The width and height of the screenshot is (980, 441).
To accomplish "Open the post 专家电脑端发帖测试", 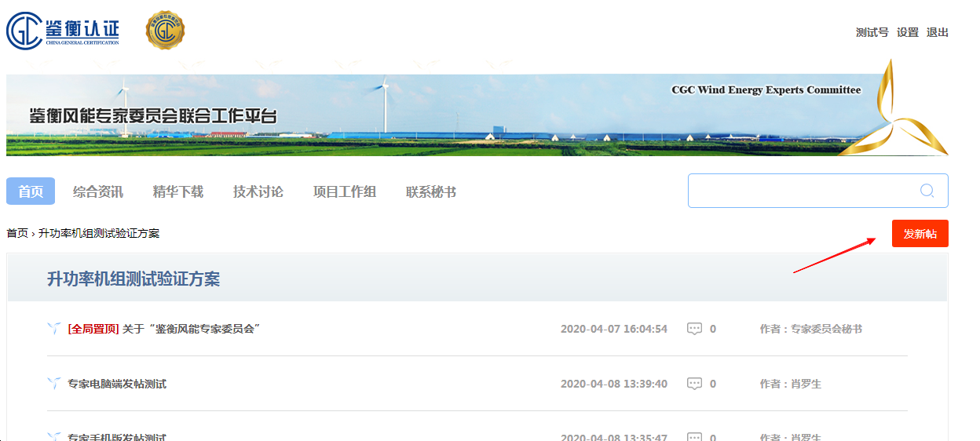I will 117,384.
